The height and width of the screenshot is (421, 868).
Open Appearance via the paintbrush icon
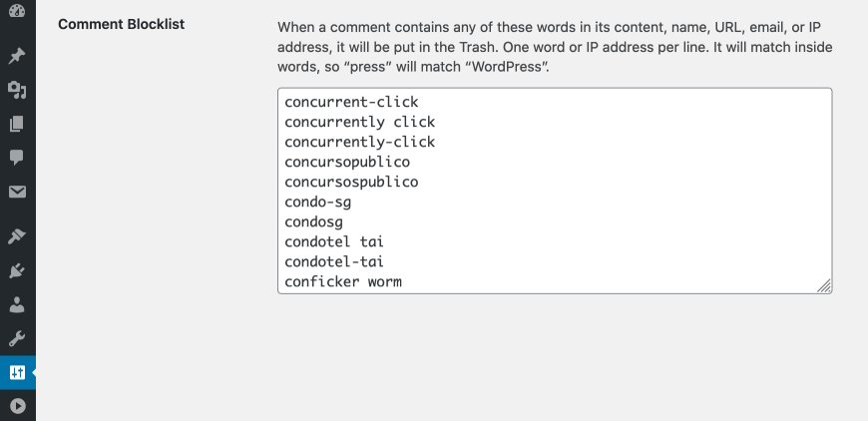pos(17,236)
